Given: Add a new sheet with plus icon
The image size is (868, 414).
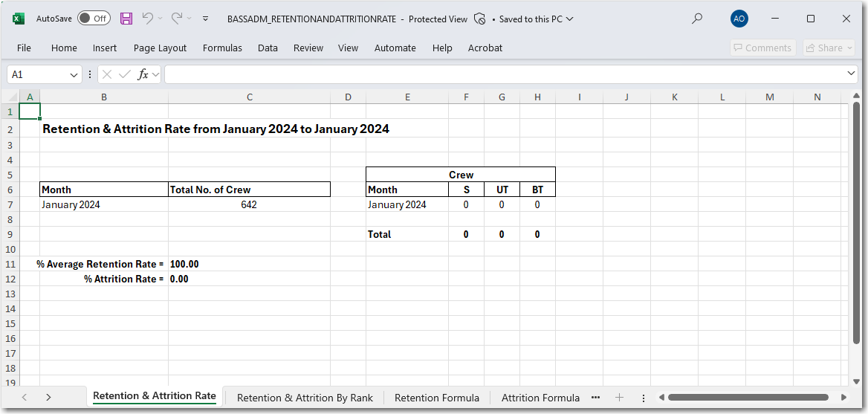Looking at the screenshot, I should tap(619, 398).
